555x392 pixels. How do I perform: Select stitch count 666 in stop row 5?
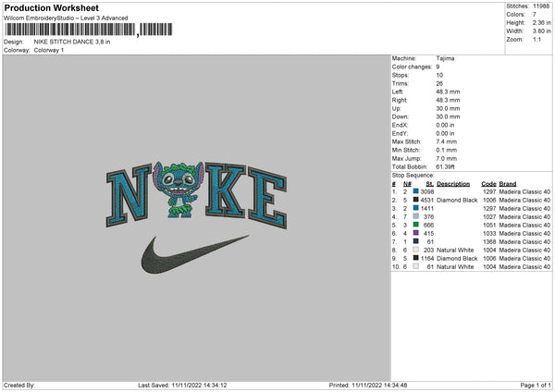[428, 225]
